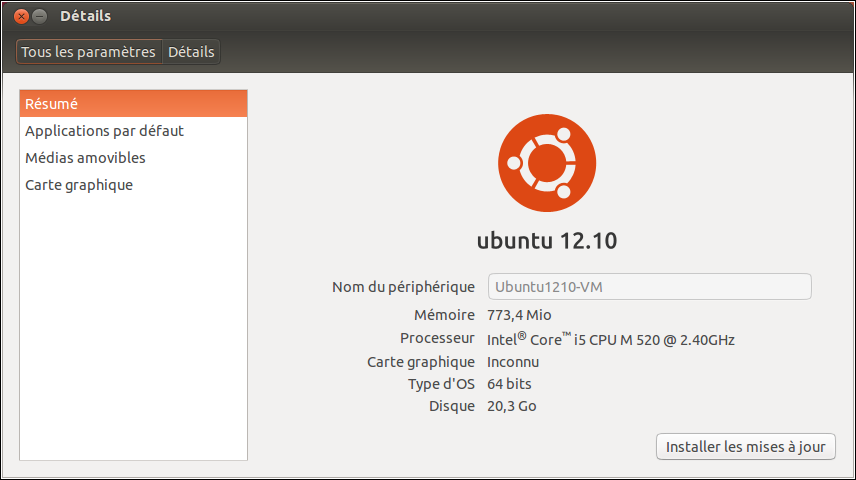The width and height of the screenshot is (856, 480).
Task: Select Résumé in the sidebar
Action: coord(133,104)
